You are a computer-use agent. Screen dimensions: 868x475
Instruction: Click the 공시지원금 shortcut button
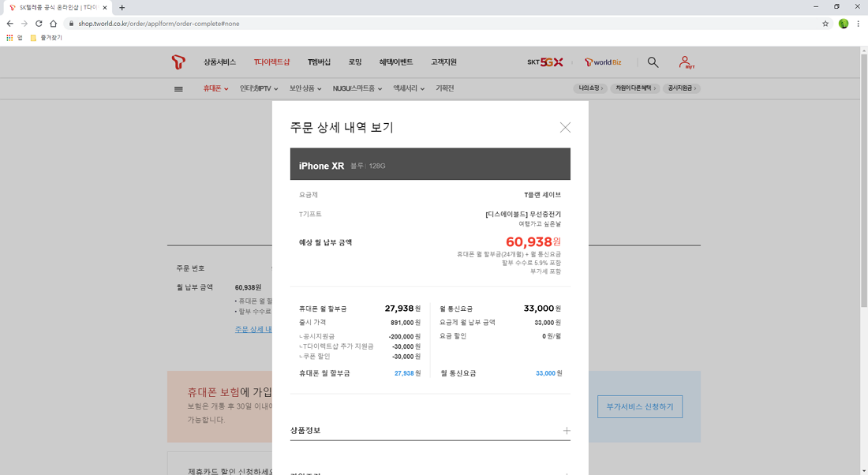[x=682, y=88]
